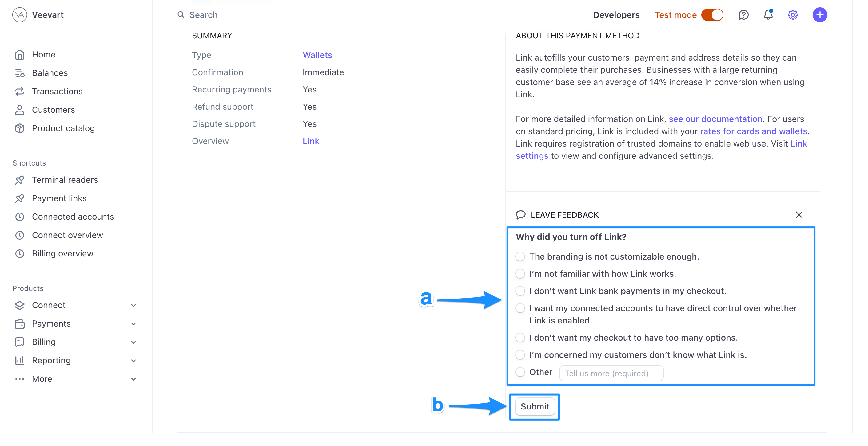Select the Balances icon in the sidebar

[20, 73]
